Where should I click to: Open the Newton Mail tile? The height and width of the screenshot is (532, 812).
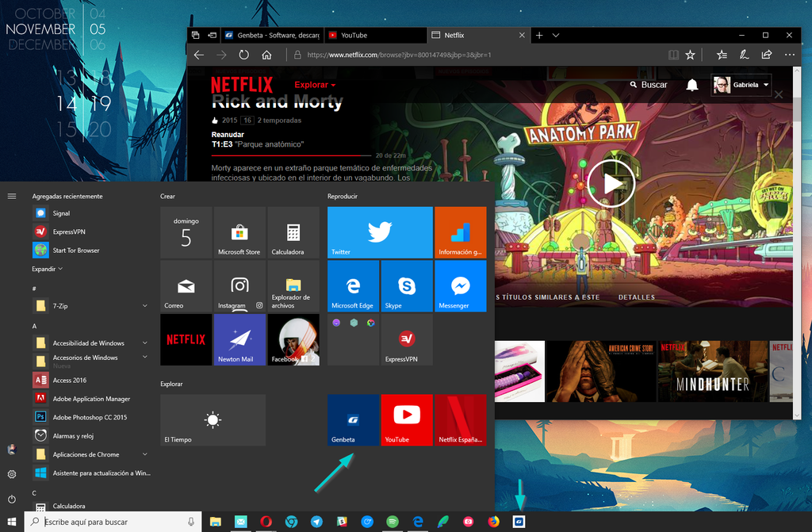point(239,339)
